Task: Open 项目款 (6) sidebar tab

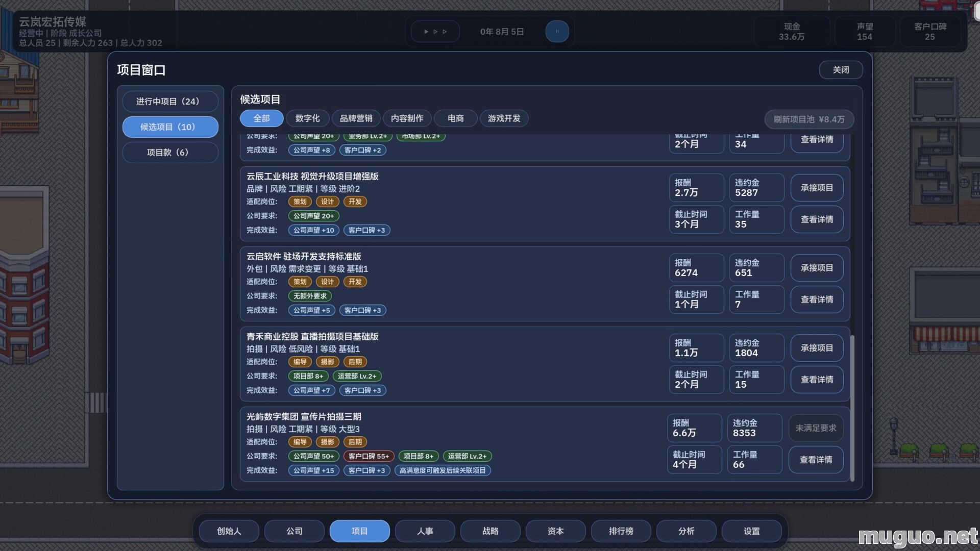Action: tap(170, 153)
